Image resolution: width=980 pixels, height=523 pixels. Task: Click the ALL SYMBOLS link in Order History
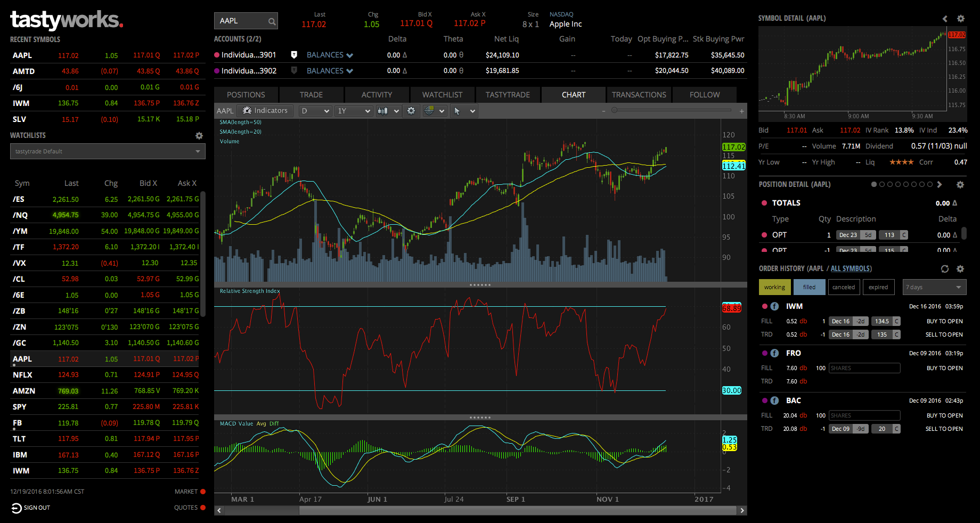click(850, 268)
